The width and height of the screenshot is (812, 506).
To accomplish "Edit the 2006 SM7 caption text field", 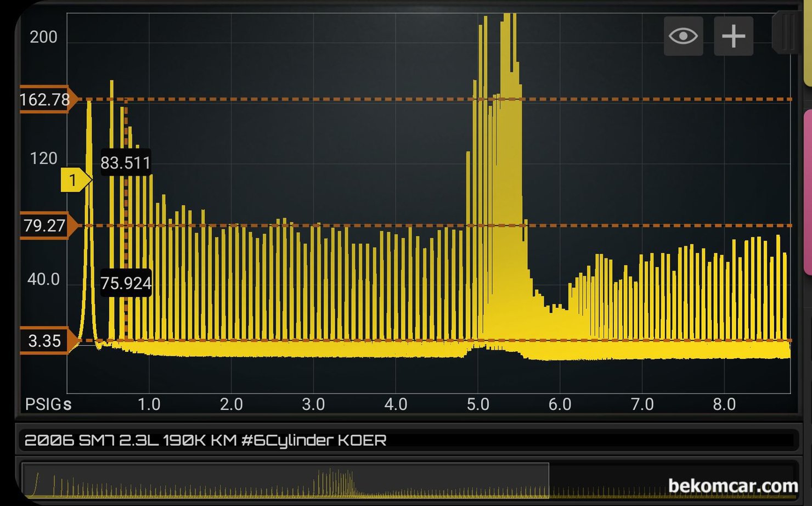I will 406,440.
